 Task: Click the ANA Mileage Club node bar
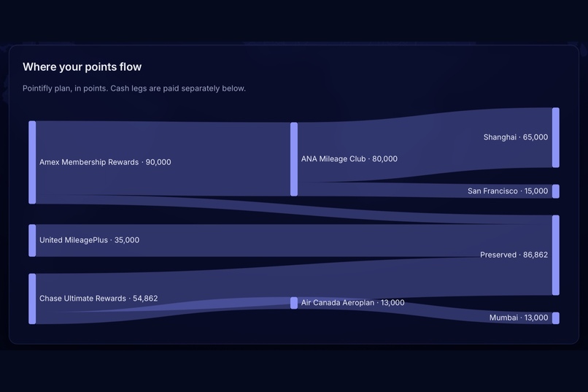tap(294, 159)
